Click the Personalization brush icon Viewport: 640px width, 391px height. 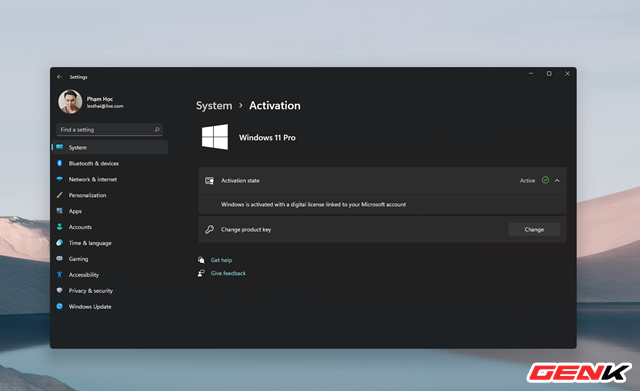pyautogui.click(x=60, y=195)
